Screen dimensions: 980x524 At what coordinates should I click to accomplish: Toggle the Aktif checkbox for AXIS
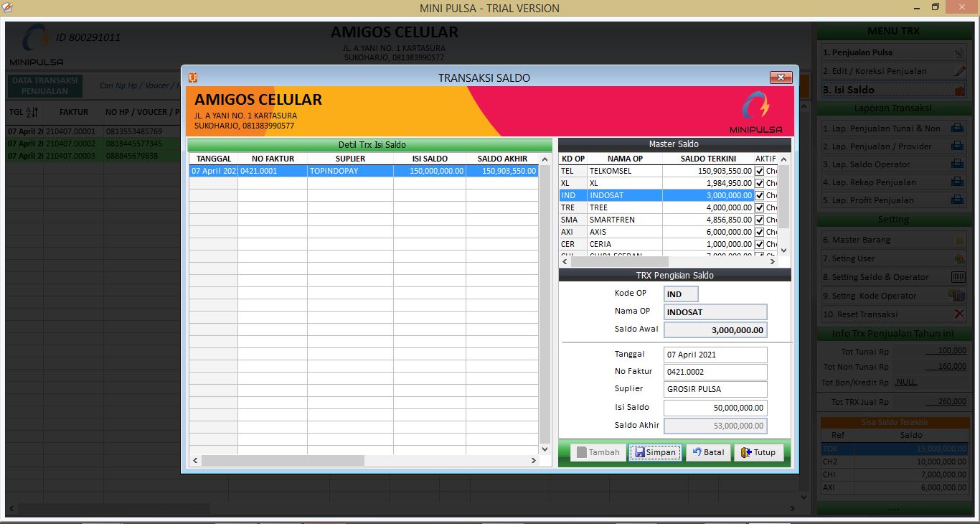(760, 232)
